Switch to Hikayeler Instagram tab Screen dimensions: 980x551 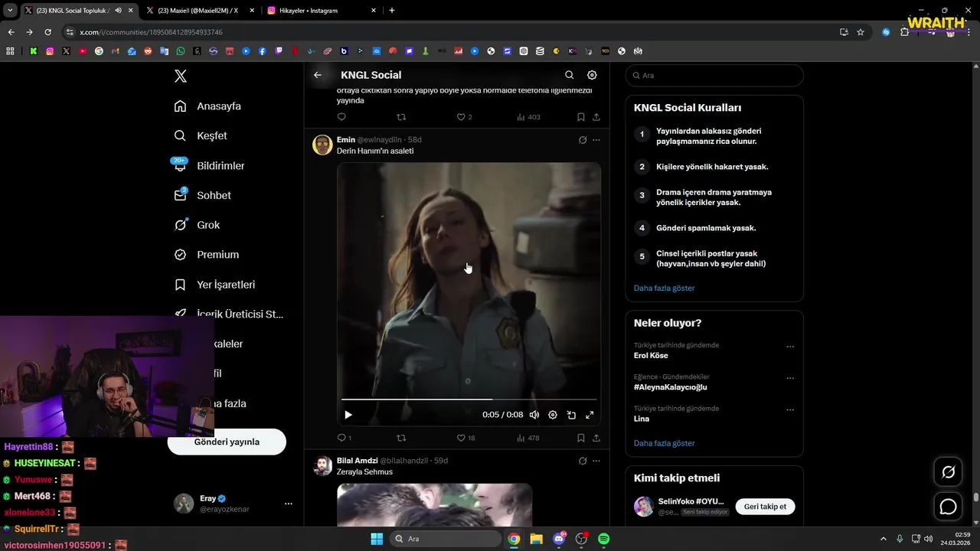pyautogui.click(x=322, y=11)
